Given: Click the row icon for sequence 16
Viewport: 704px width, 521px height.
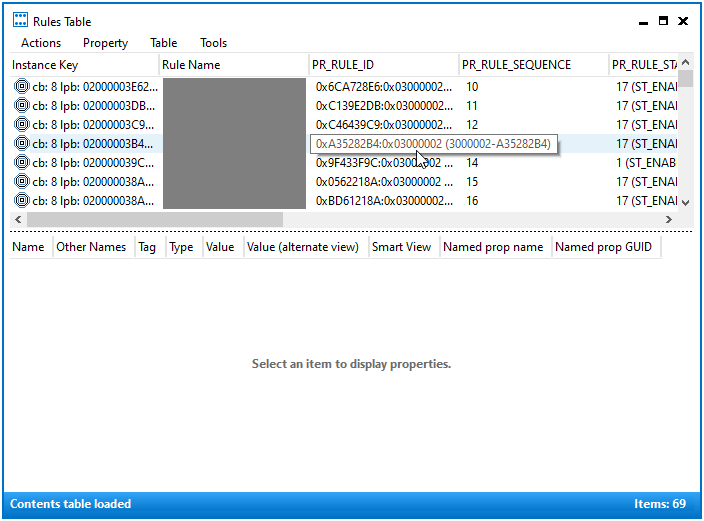Looking at the screenshot, I should [21, 201].
